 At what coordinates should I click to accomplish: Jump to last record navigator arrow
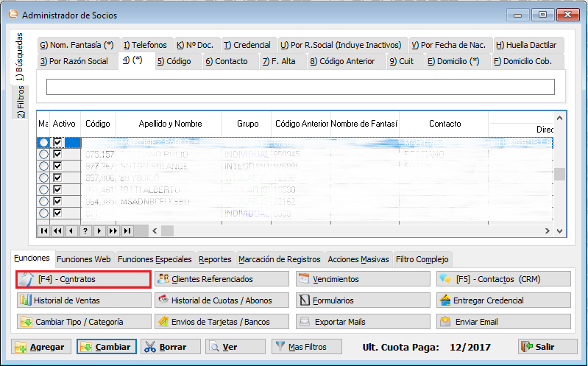(x=127, y=230)
